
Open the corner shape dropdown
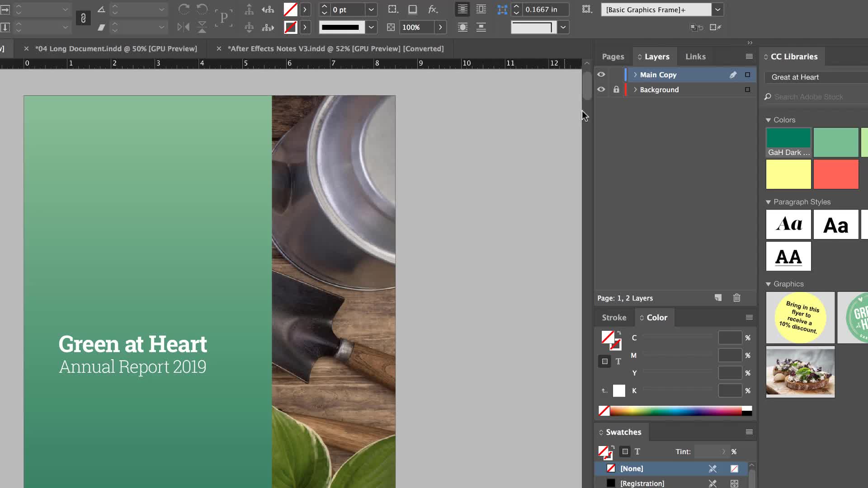(563, 27)
